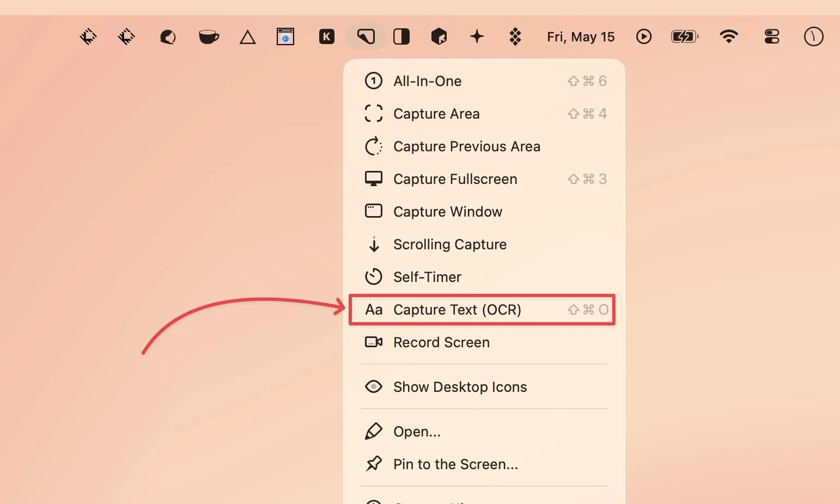The width and height of the screenshot is (840, 504).
Task: Toggle Show Desktop Icons
Action: click(484, 387)
